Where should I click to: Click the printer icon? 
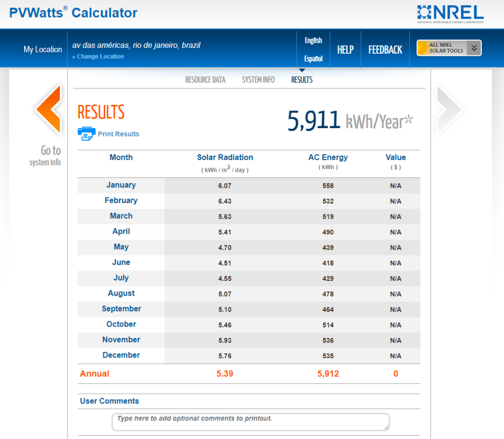point(87,134)
